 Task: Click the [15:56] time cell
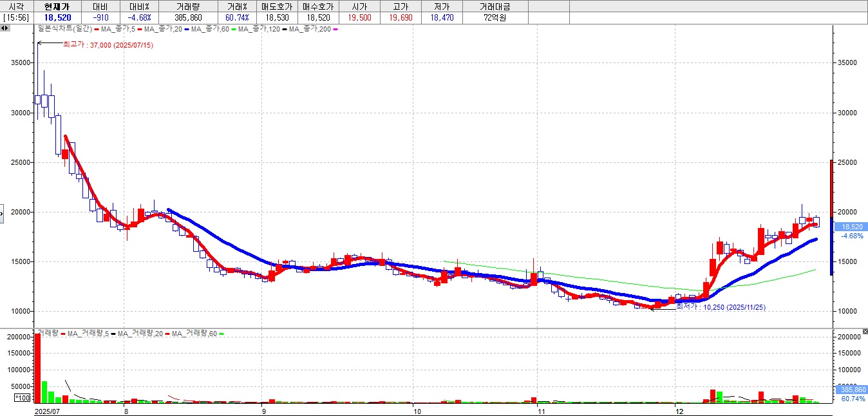(x=16, y=17)
